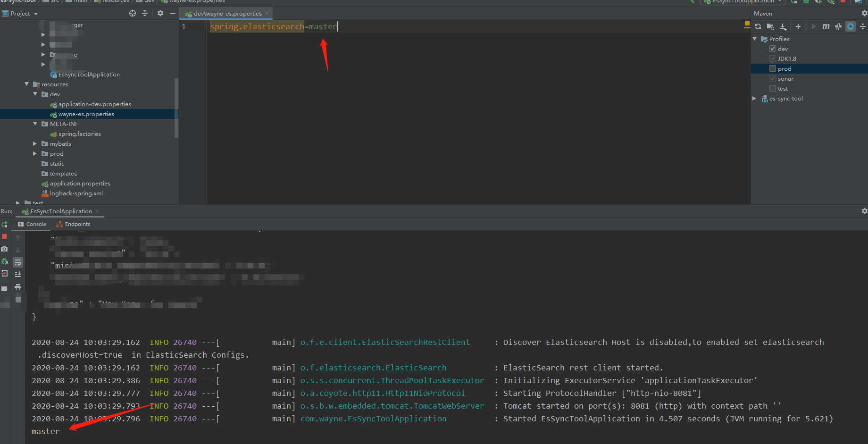Enable the prod Maven profile checkbox
Viewport: 868px width, 444px height.
click(772, 68)
